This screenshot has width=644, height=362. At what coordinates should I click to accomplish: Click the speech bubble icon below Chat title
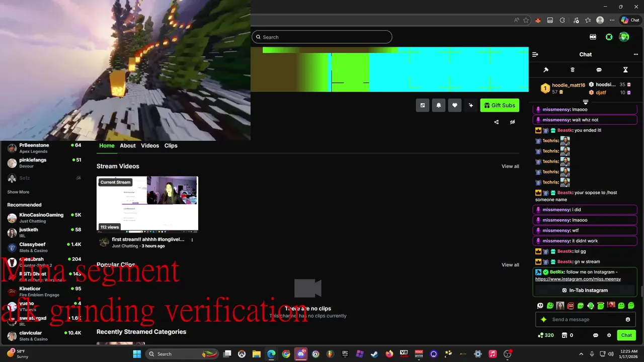pyautogui.click(x=599, y=70)
